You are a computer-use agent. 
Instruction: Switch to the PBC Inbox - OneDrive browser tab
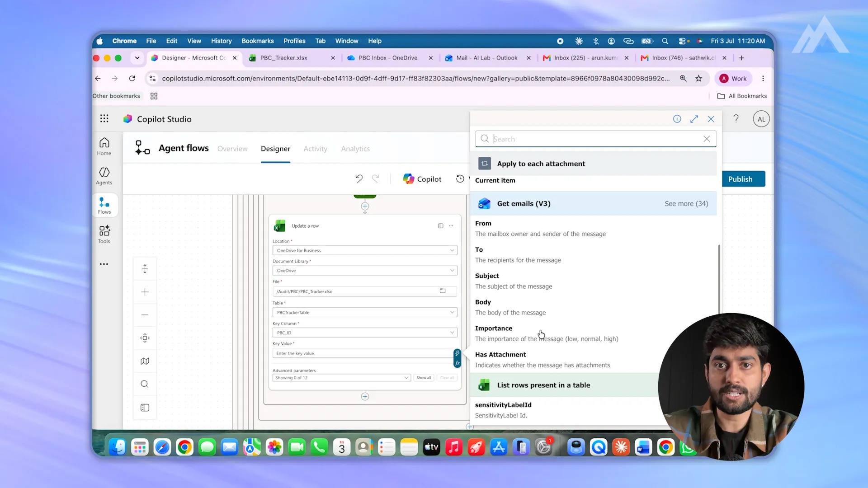[390, 58]
